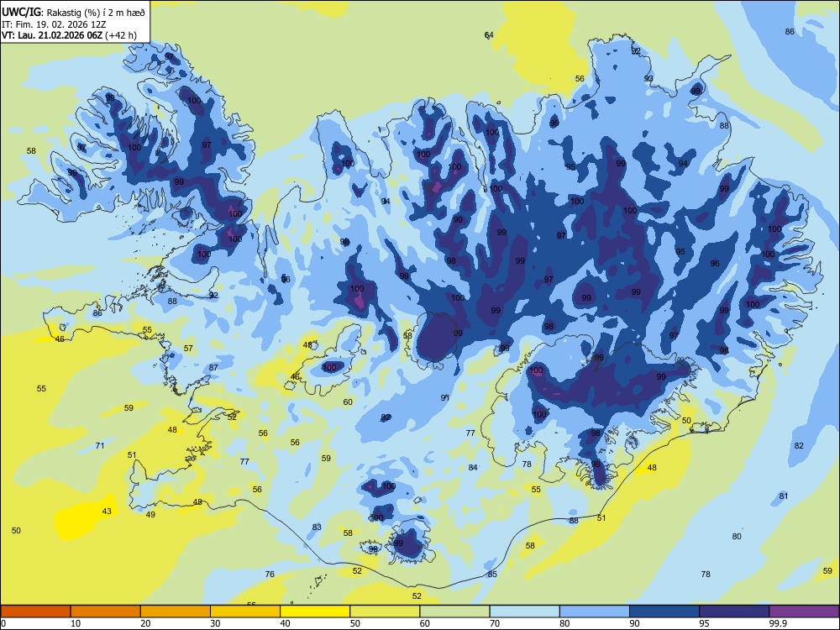The height and width of the screenshot is (630, 840).
Task: Click the humidity value '93' on the map
Action: (x=648, y=78)
